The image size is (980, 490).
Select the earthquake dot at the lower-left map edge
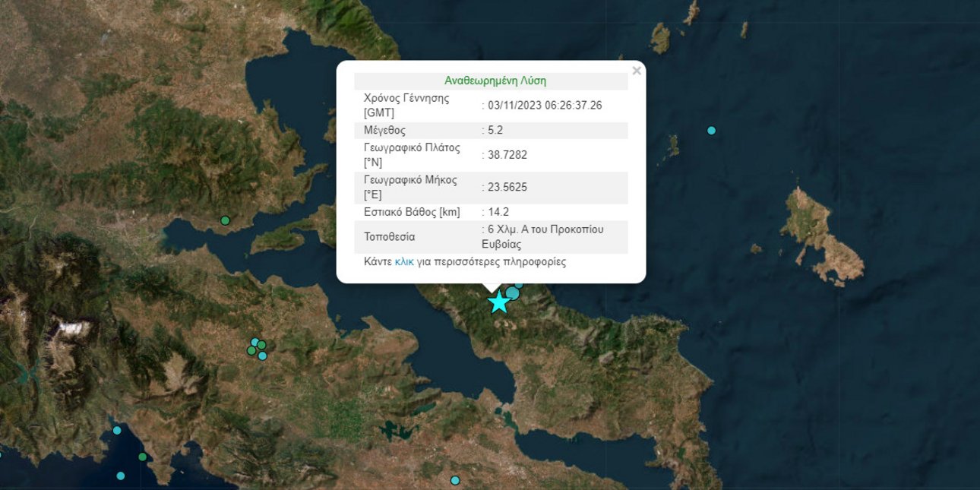[121, 476]
